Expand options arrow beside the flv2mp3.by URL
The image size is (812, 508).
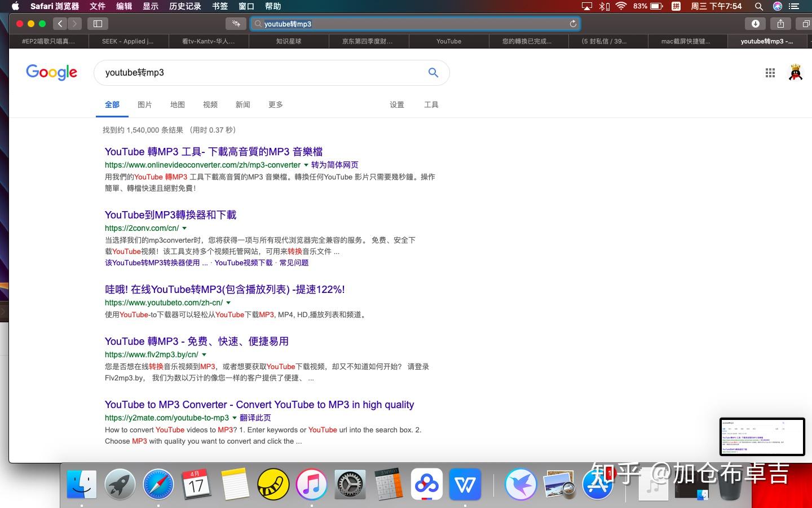(204, 355)
